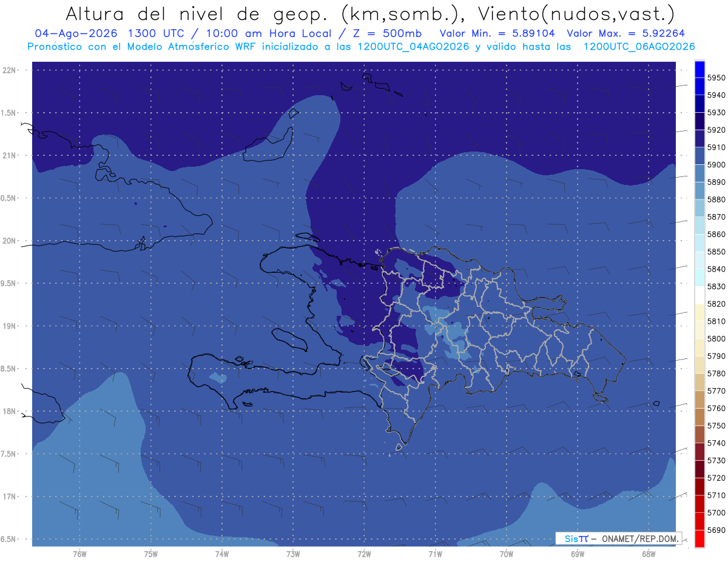Pick the color bar segment between 5790 and 5780
This screenshot has height=562, width=728.
pyautogui.click(x=699, y=364)
